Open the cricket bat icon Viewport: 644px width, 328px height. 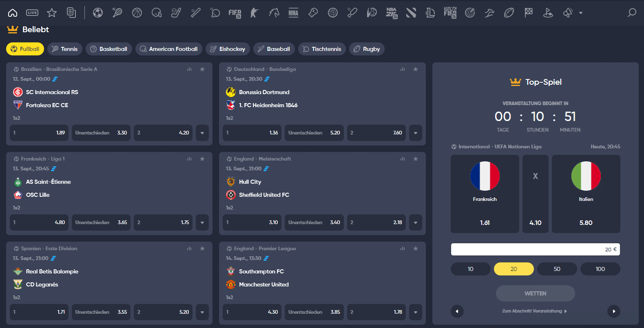(352, 13)
